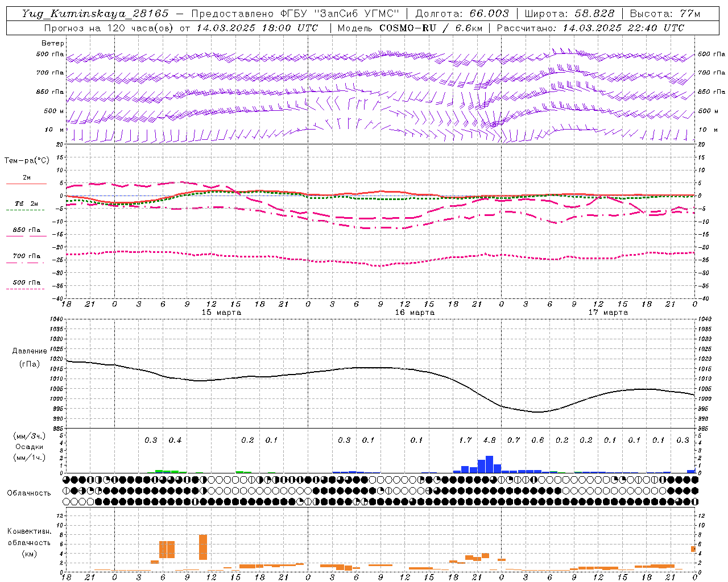Viewport: 728px width, 582px height.
Task: Click the left 700 гПа wind level label
Action: click(x=50, y=73)
